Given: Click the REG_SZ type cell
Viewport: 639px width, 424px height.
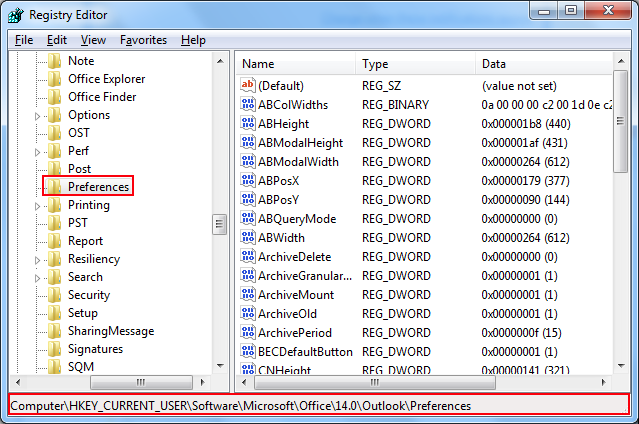Looking at the screenshot, I should tap(381, 86).
